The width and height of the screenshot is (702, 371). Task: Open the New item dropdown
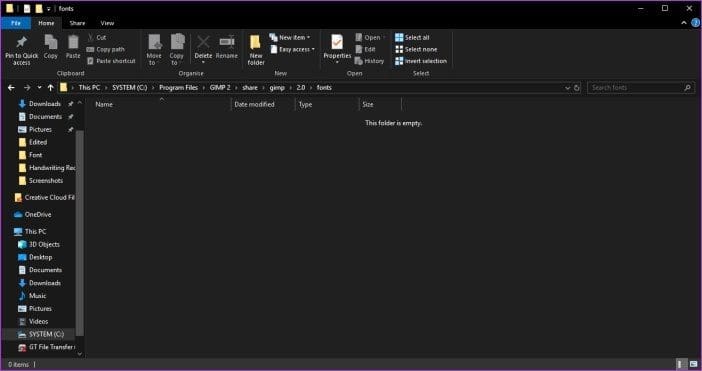click(x=290, y=38)
